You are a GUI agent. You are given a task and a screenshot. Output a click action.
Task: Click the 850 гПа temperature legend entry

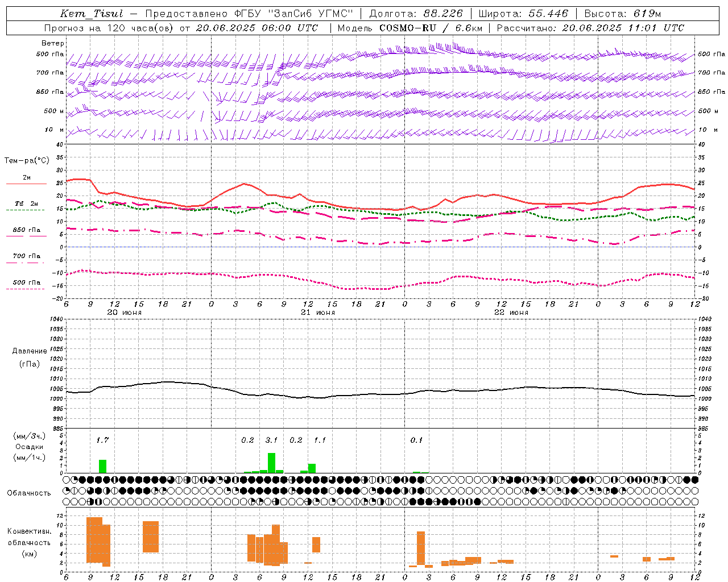(26, 230)
